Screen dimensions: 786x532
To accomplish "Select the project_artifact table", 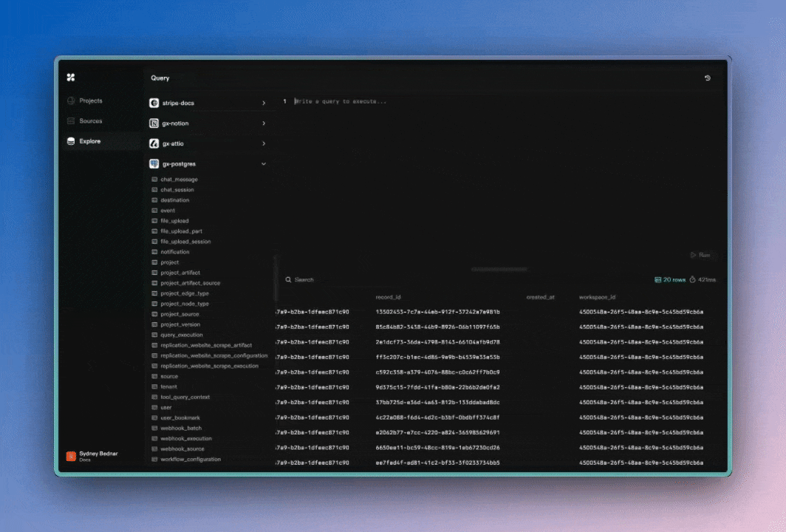I will tap(180, 273).
